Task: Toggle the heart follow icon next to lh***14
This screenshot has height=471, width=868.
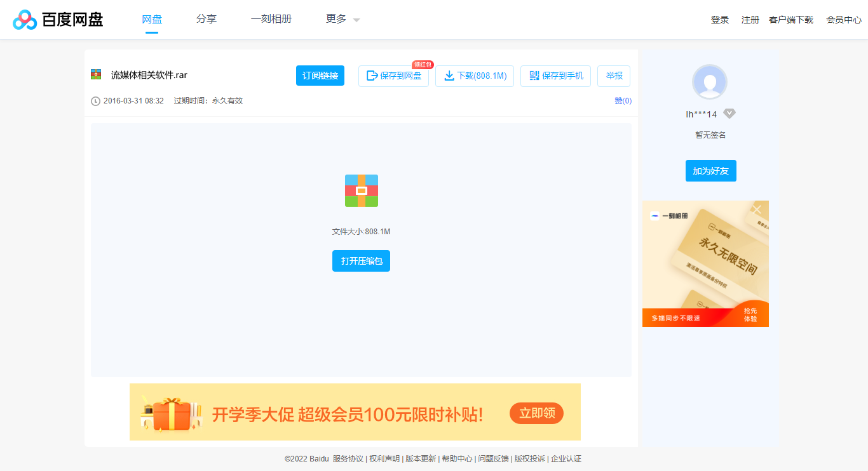Action: [x=729, y=114]
